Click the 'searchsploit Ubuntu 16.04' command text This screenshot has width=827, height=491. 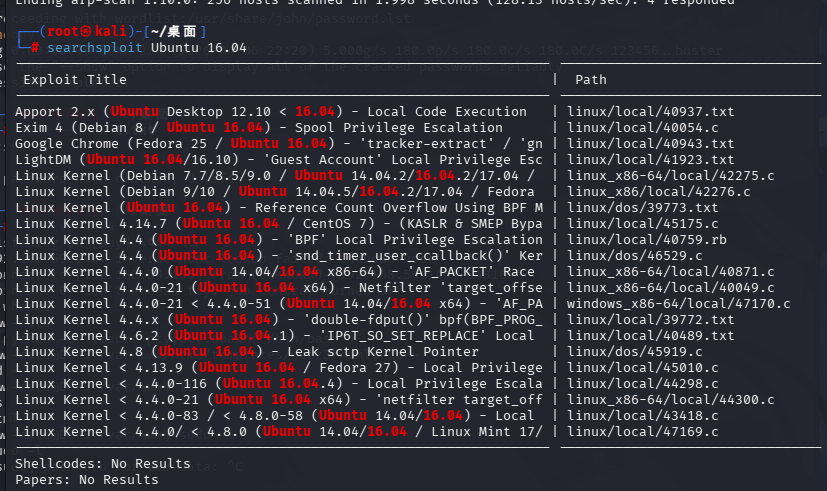[147, 48]
